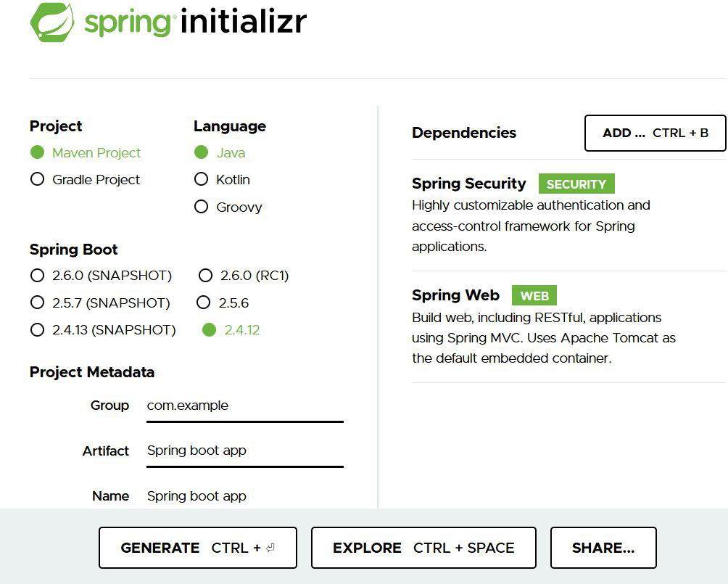Viewport: 728px width, 584px height.
Task: Choose Gradle Project option
Action: click(x=38, y=179)
